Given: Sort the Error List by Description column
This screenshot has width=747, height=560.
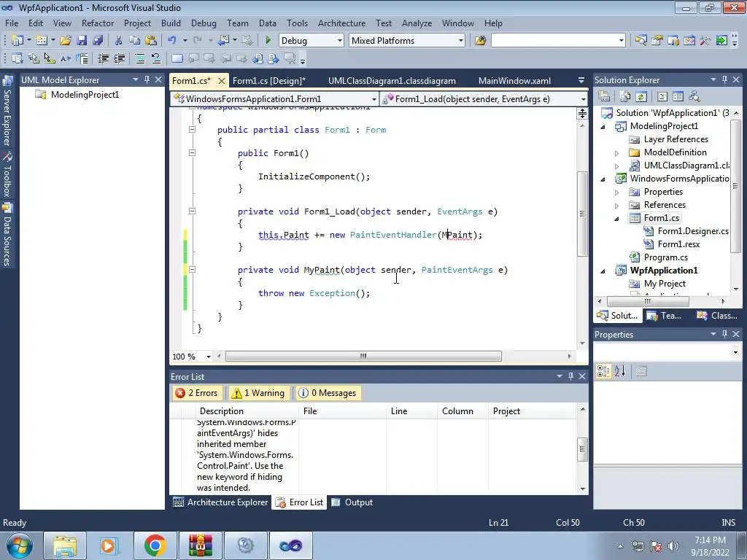Looking at the screenshot, I should [247, 411].
